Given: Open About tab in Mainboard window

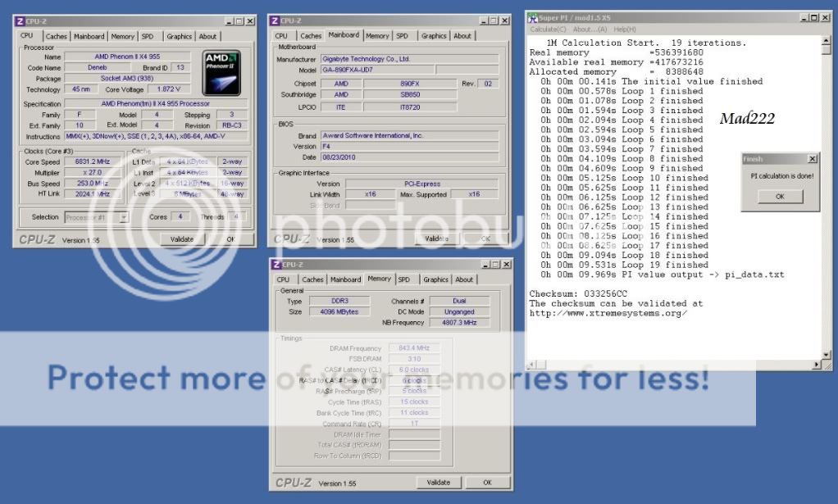Looking at the screenshot, I should (462, 36).
